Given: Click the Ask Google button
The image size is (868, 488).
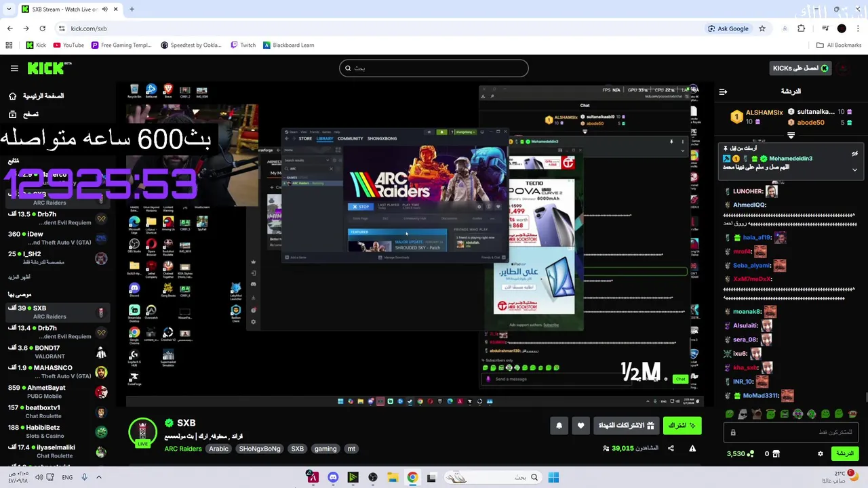Looking at the screenshot, I should coord(728,28).
